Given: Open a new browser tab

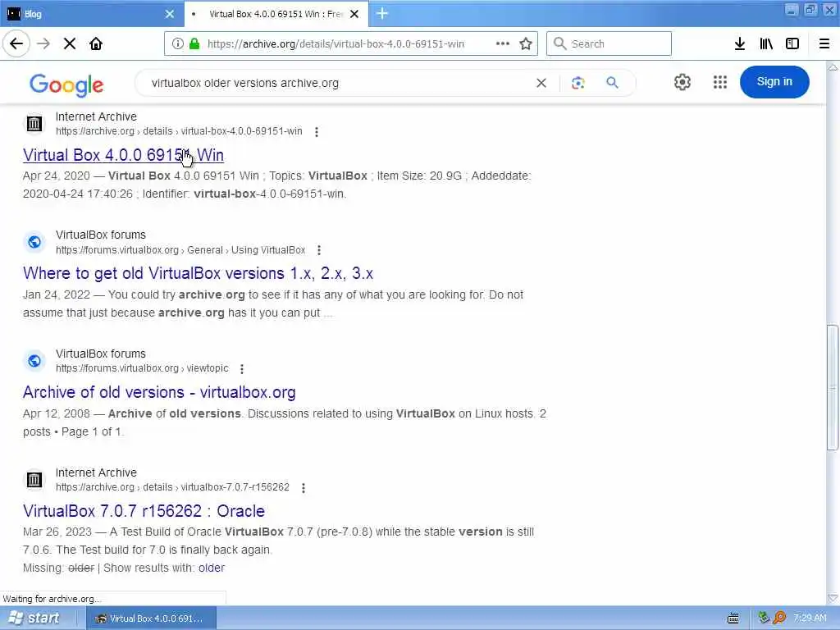Looking at the screenshot, I should [382, 13].
